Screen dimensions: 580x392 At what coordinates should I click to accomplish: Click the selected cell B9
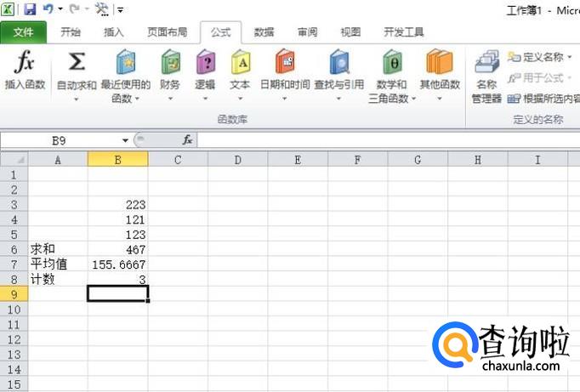click(x=118, y=293)
